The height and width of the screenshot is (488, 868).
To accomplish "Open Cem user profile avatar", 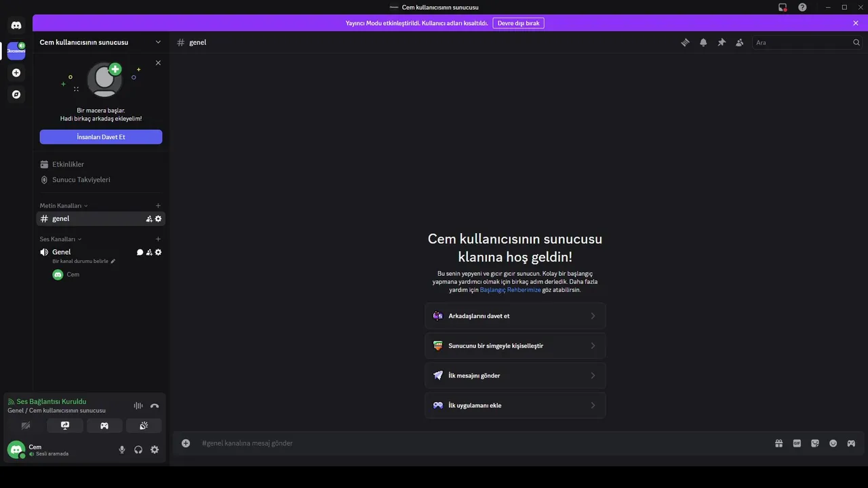I will tap(16, 449).
